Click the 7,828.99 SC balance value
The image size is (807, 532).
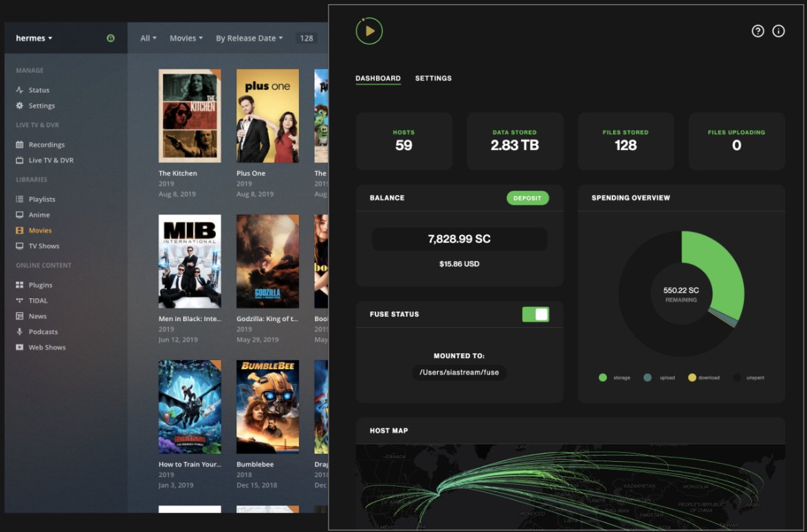coord(459,239)
